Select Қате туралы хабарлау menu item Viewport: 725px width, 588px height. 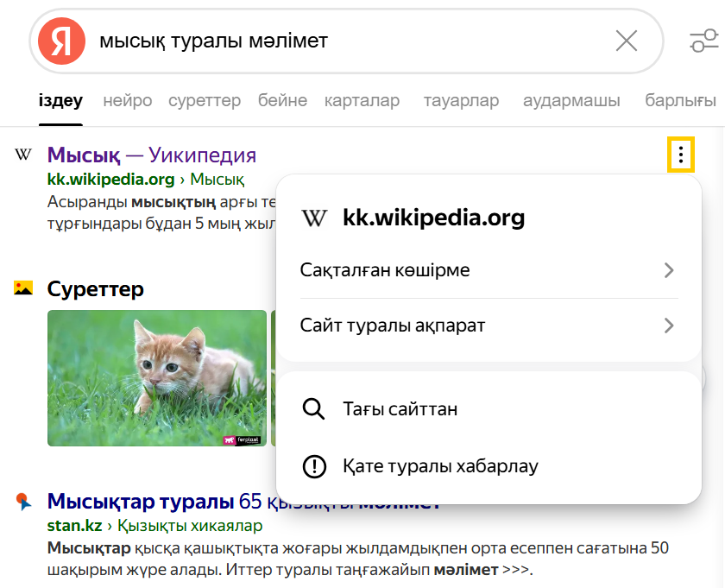click(x=439, y=466)
